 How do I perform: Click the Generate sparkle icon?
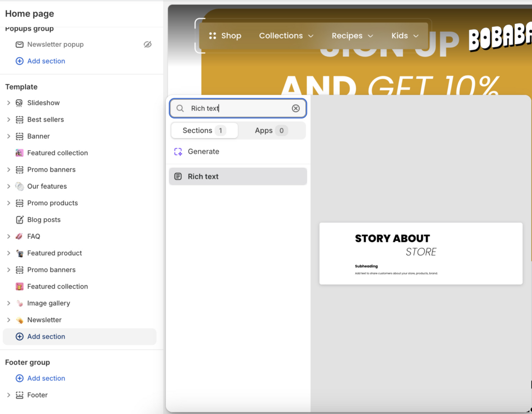pyautogui.click(x=178, y=152)
